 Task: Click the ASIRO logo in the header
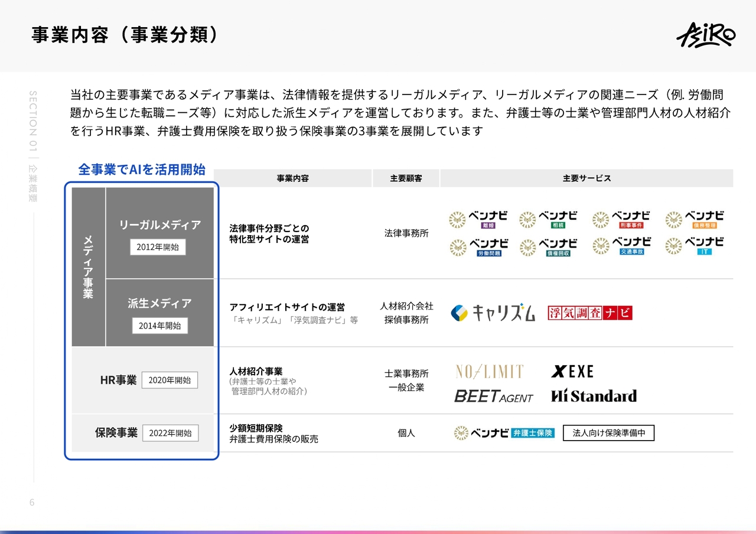point(706,35)
